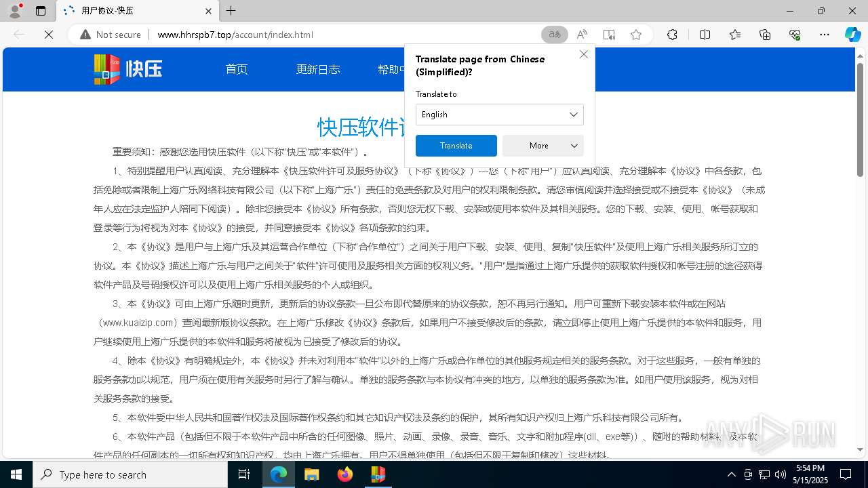
Task: Open the 快压 app on taskbar
Action: [x=377, y=474]
